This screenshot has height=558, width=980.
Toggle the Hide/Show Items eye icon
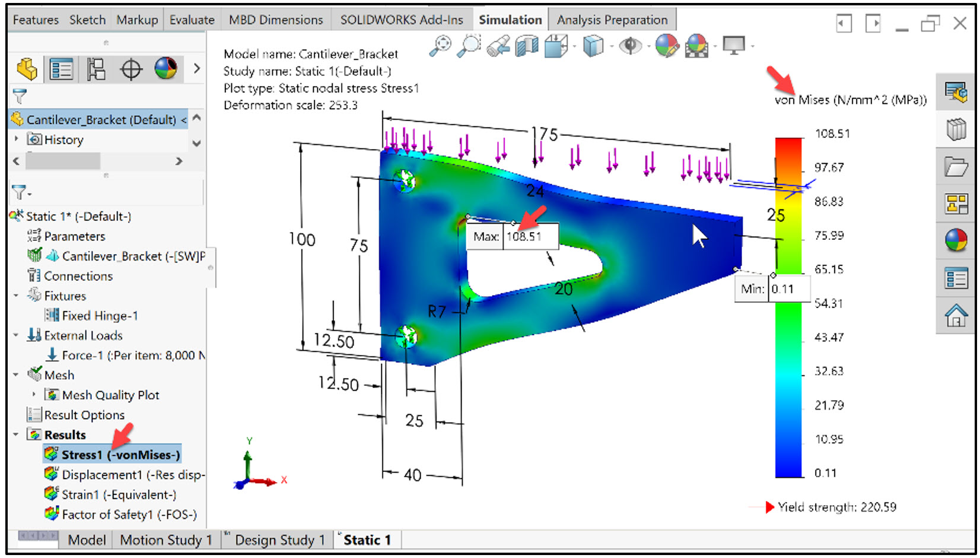[631, 46]
